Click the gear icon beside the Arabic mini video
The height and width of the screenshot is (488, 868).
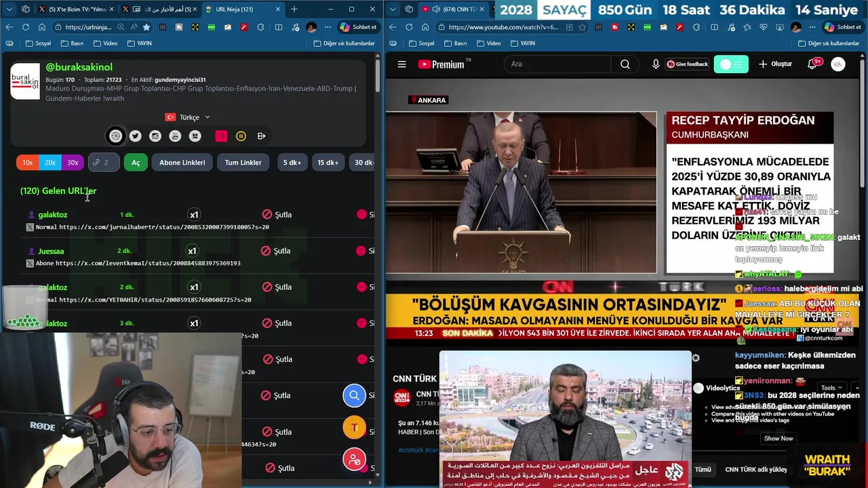tap(696, 358)
